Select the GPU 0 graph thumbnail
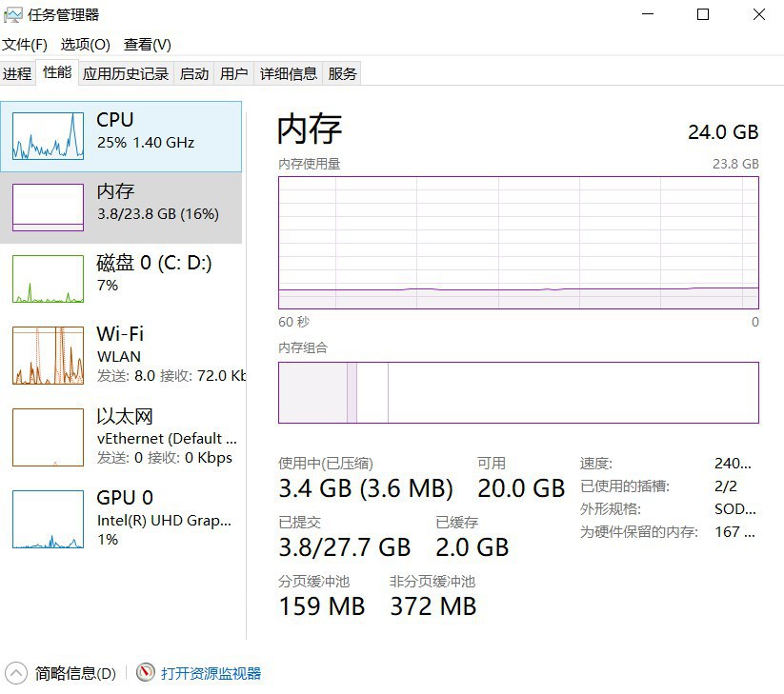Image resolution: width=784 pixels, height=694 pixels. point(48,519)
